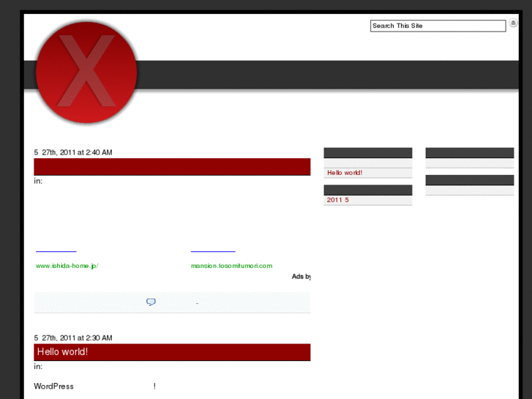532x399 pixels.
Task: Click the post date 27th, 2011 at 2:30 AM
Action: [x=73, y=338]
